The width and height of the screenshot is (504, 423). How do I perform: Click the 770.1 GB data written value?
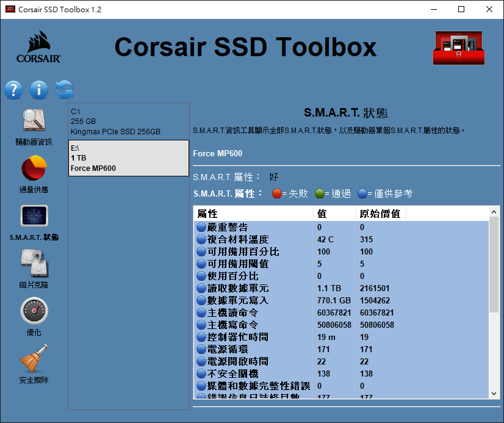(334, 300)
